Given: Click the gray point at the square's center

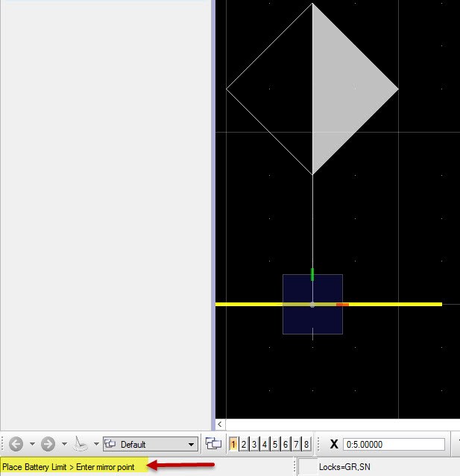Looking at the screenshot, I should (x=312, y=305).
